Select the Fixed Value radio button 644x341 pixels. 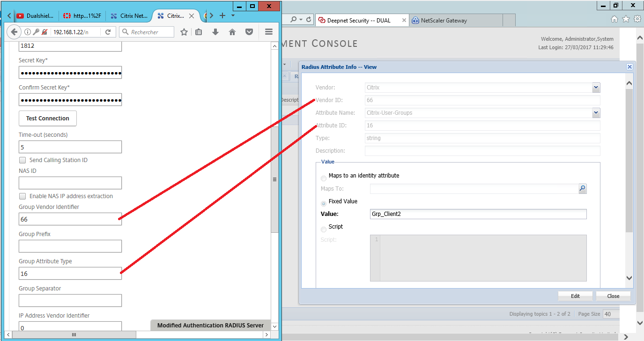point(324,204)
